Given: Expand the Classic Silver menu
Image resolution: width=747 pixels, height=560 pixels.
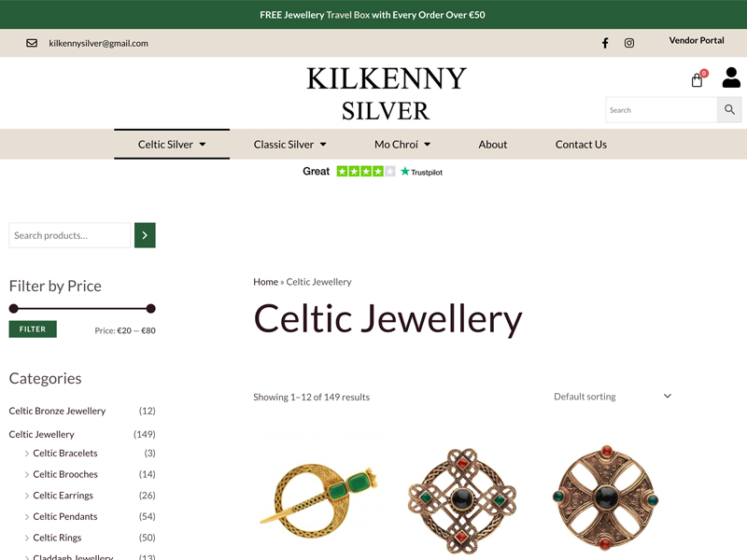Looking at the screenshot, I should (289, 145).
